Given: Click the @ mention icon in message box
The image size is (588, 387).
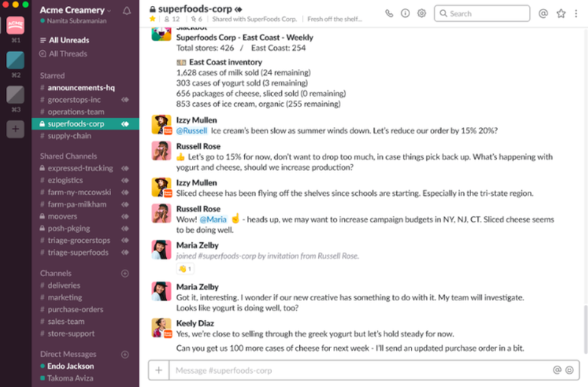Looking at the screenshot, I should (x=557, y=370).
